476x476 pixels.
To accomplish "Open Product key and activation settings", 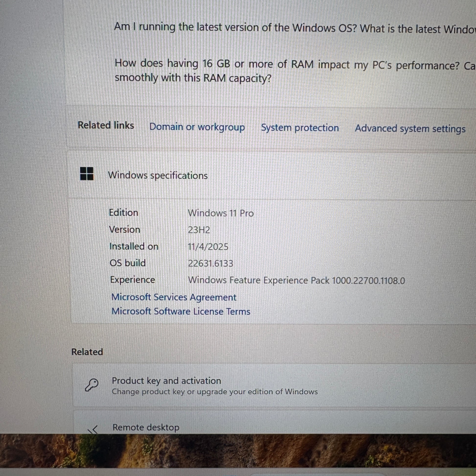I will [166, 381].
